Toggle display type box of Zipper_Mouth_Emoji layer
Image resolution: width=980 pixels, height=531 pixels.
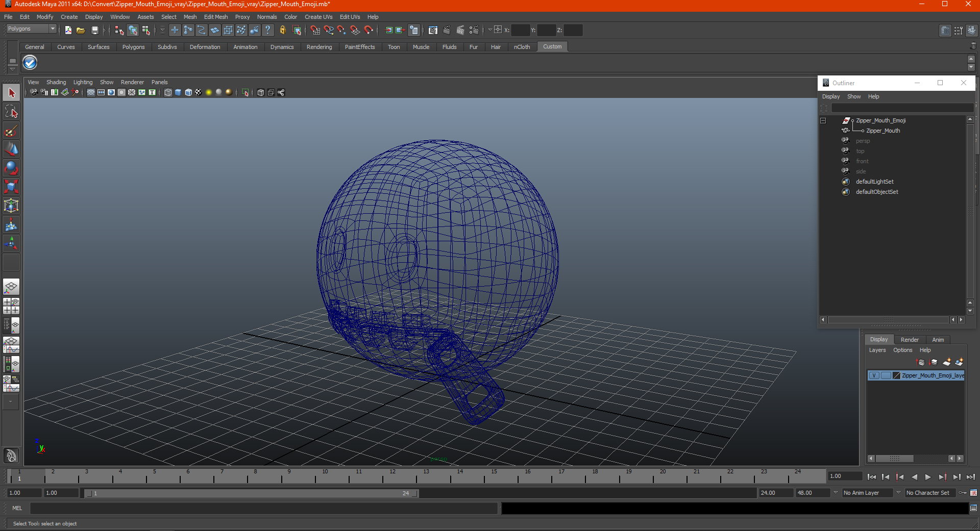tap(886, 375)
